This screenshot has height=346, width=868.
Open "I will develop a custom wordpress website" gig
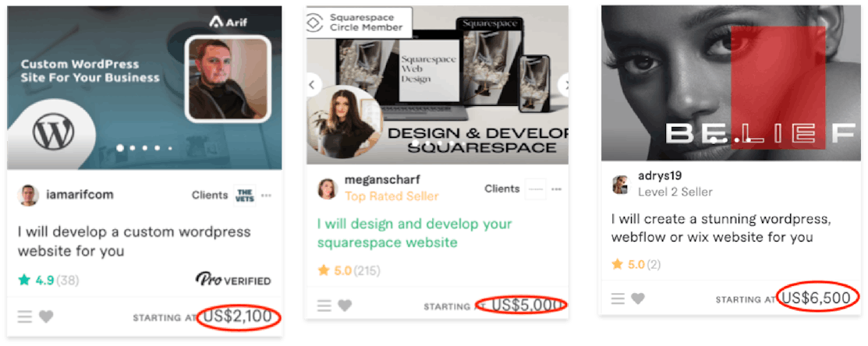(x=134, y=241)
